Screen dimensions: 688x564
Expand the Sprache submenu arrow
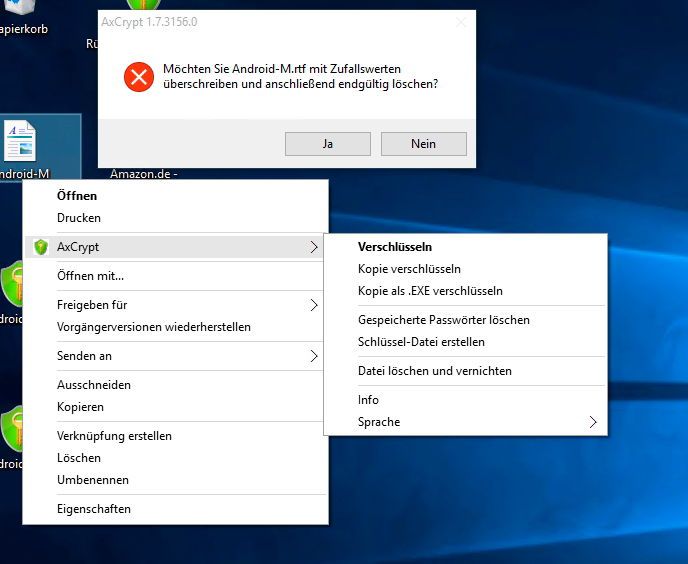(x=593, y=422)
